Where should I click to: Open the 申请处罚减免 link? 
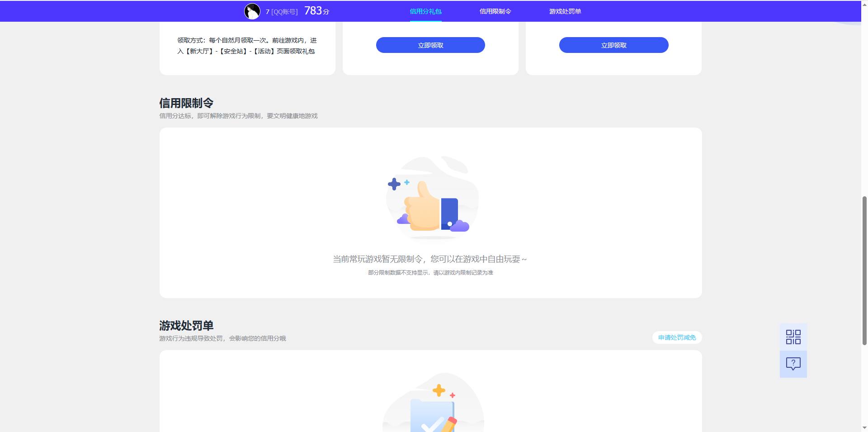click(x=677, y=337)
